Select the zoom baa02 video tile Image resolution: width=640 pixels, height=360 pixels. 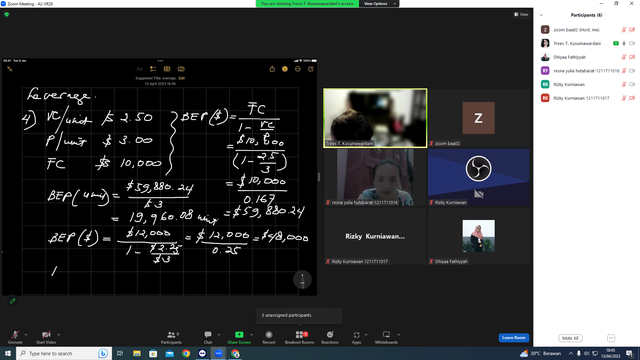(478, 118)
